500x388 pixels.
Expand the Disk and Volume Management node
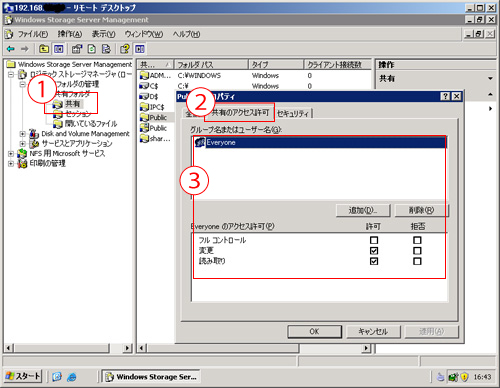22,134
